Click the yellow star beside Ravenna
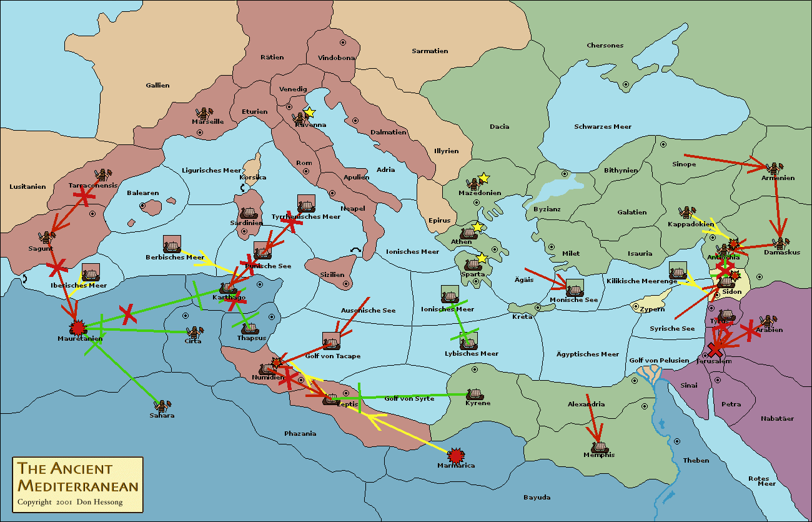Screen dimensions: 812x522 [x=309, y=113]
